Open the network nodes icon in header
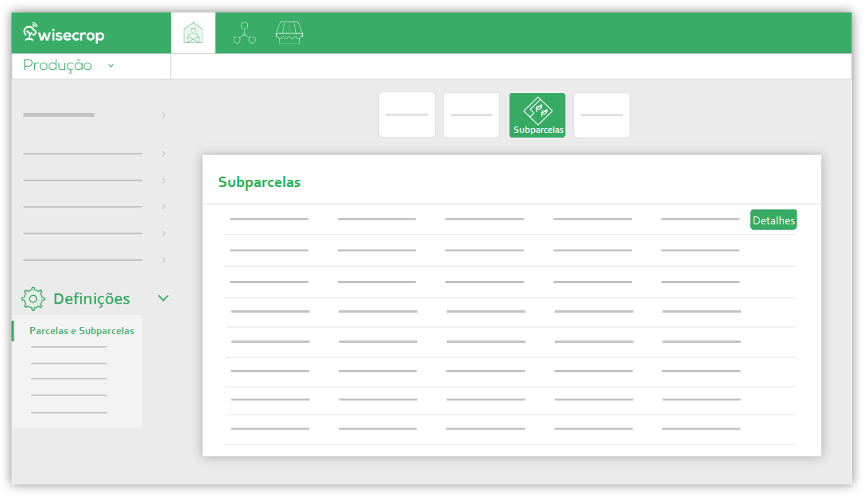 tap(244, 33)
